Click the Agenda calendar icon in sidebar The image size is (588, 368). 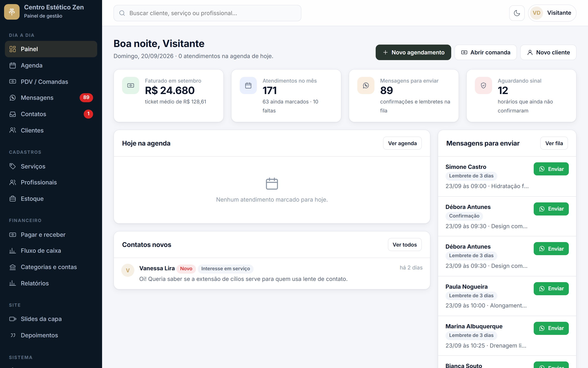click(x=13, y=65)
